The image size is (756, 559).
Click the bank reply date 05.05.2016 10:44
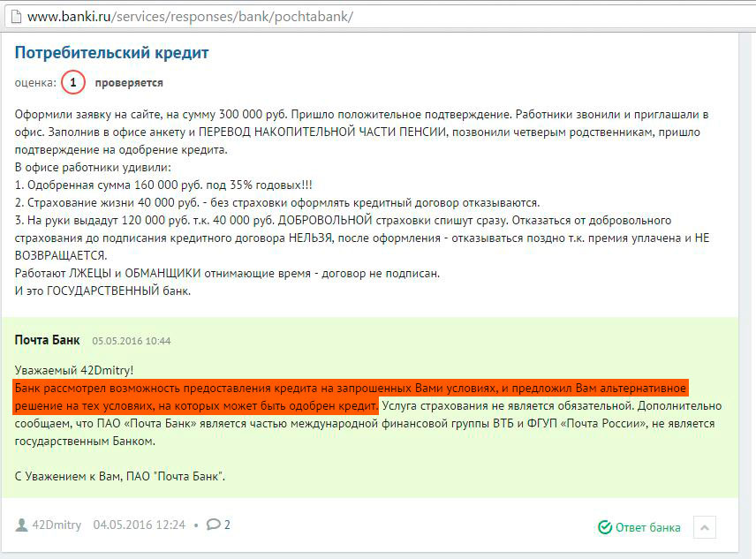pos(131,341)
